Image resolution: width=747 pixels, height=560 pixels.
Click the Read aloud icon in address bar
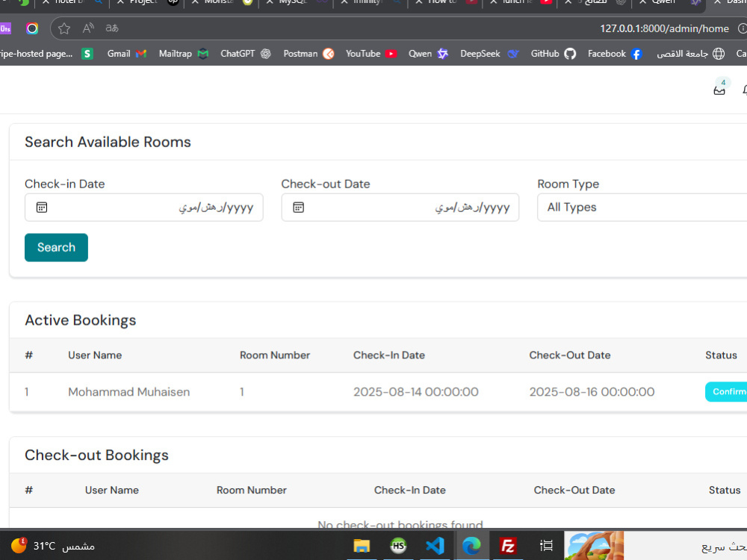[88, 28]
